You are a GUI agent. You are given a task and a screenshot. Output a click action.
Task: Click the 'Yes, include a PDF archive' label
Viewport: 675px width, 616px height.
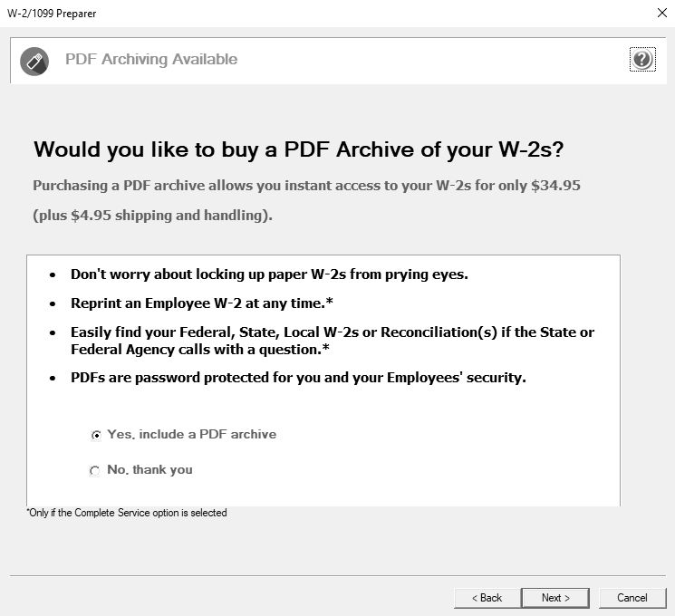pyautogui.click(x=191, y=434)
